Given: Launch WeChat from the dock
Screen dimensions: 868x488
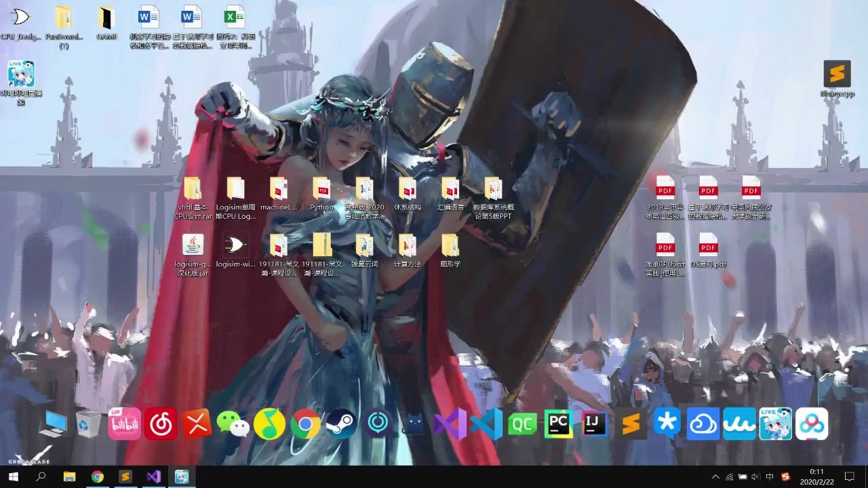Looking at the screenshot, I should point(233,424).
